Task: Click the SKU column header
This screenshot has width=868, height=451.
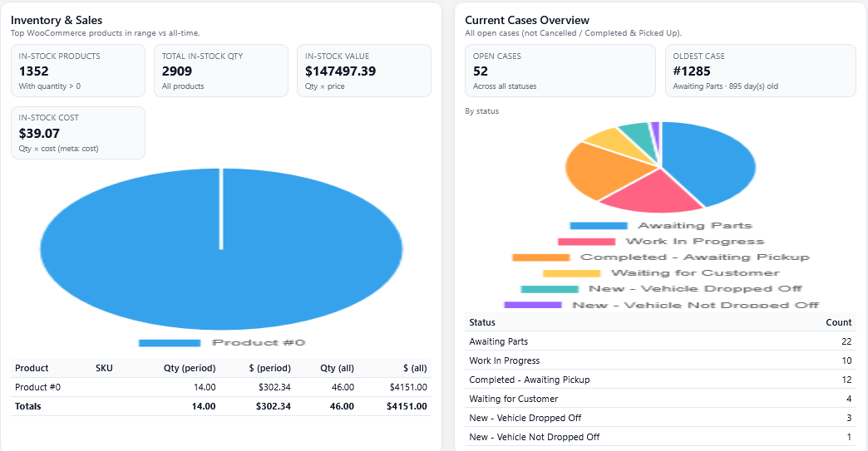Action: [x=104, y=368]
